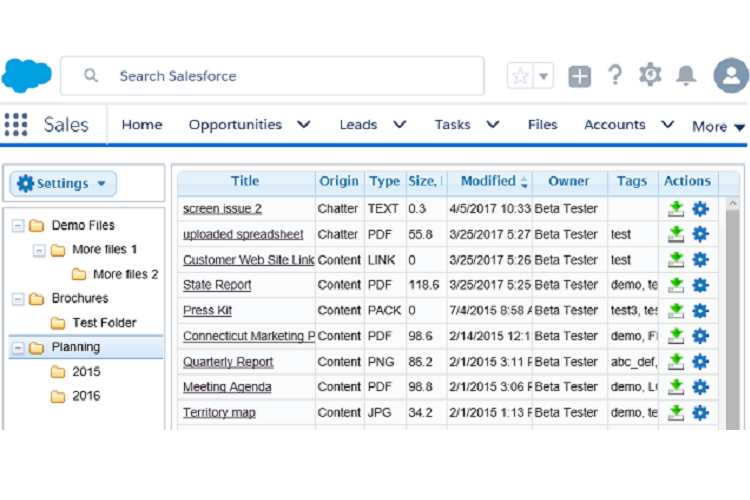This screenshot has height=500, width=750.
Task: Select the Demo Files folder
Action: point(83,225)
